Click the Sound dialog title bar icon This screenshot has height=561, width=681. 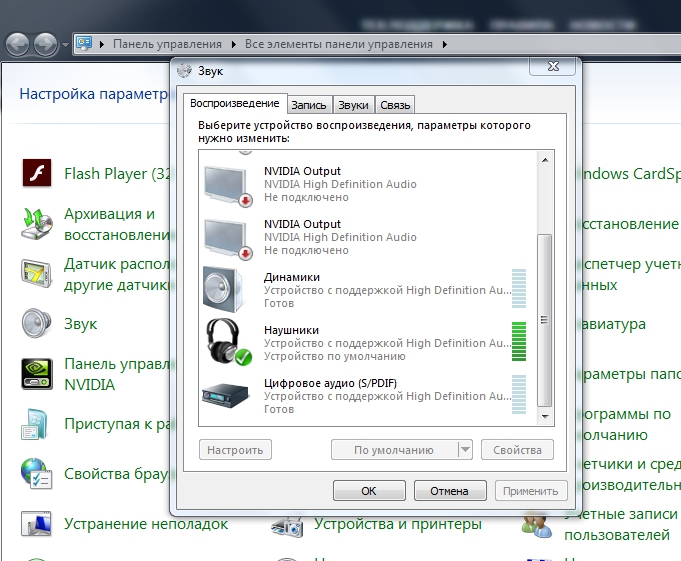click(x=184, y=71)
